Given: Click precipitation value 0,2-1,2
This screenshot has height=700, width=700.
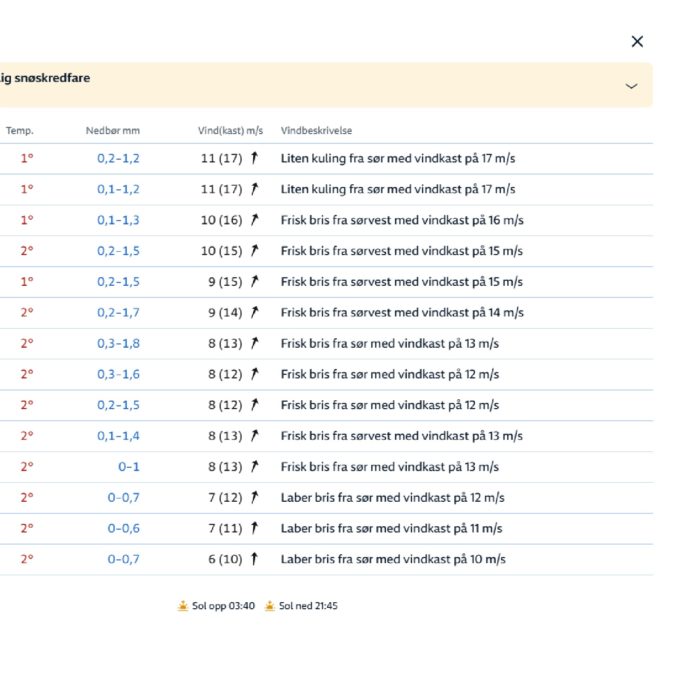Looking at the screenshot, I should coord(118,158).
